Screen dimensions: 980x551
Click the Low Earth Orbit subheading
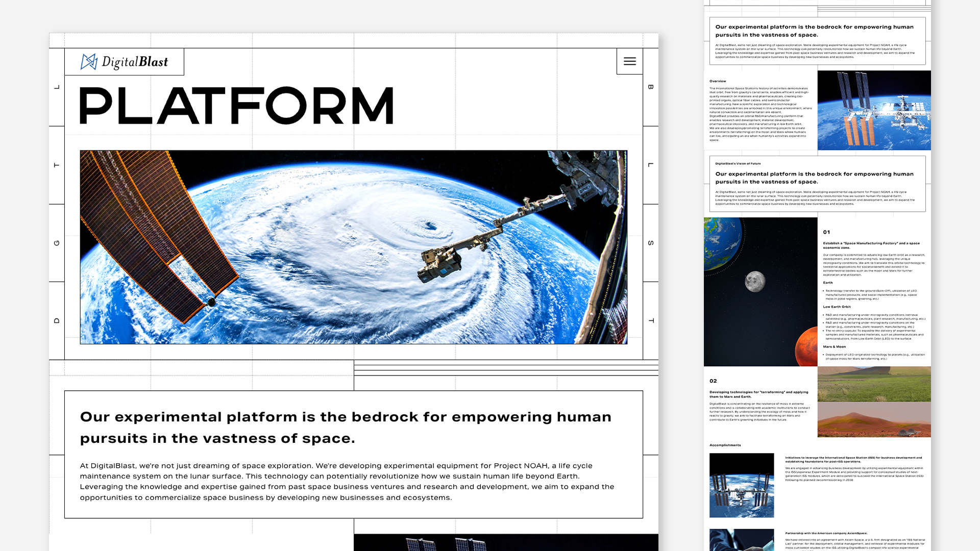(x=837, y=307)
